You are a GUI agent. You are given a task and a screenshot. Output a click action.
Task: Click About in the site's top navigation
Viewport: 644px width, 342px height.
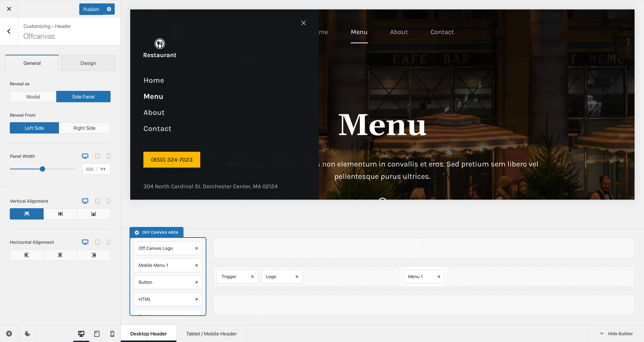(399, 32)
